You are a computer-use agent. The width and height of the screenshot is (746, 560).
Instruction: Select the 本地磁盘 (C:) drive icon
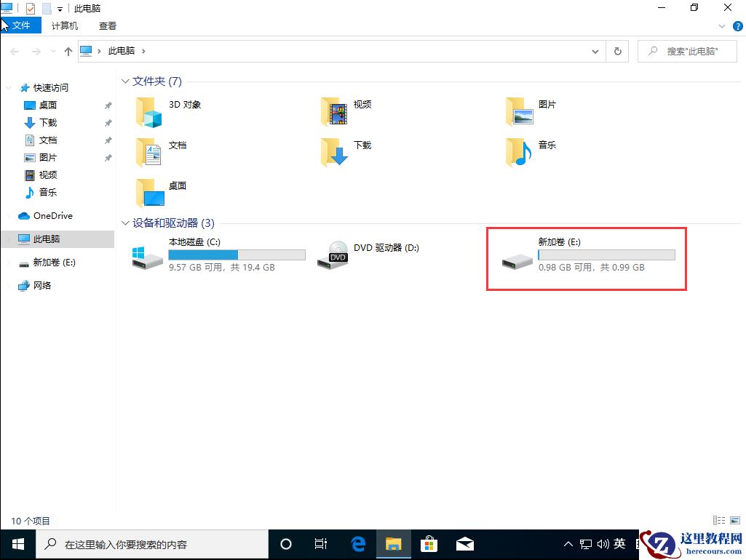pos(146,255)
